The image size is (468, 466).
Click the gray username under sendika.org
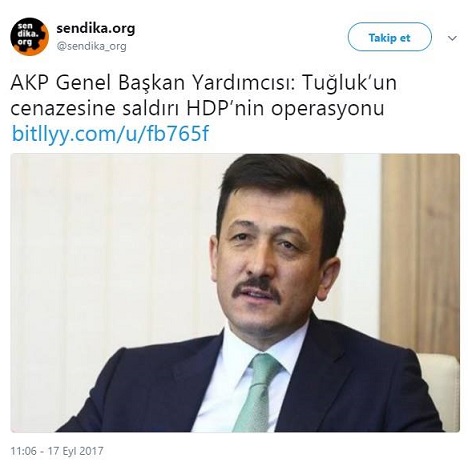click(91, 46)
